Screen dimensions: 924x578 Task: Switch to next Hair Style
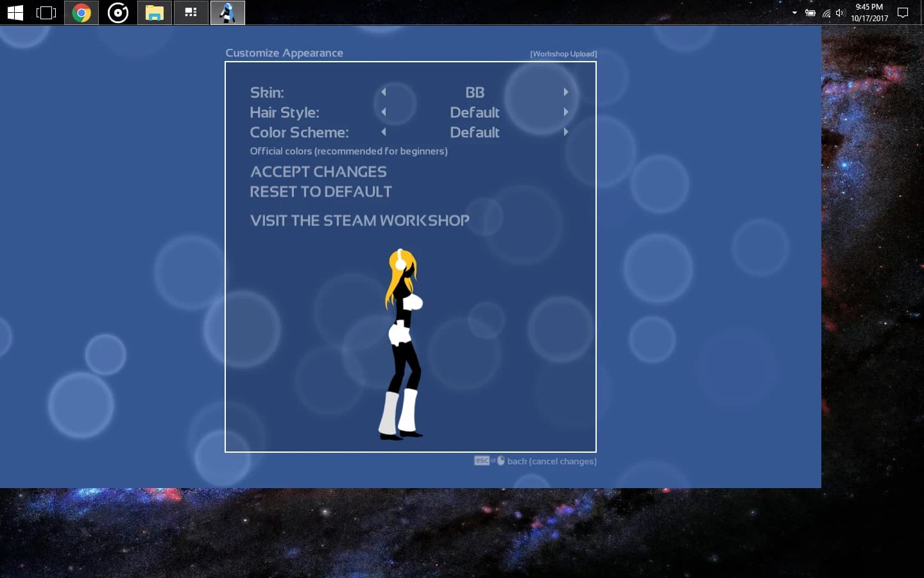pyautogui.click(x=566, y=112)
